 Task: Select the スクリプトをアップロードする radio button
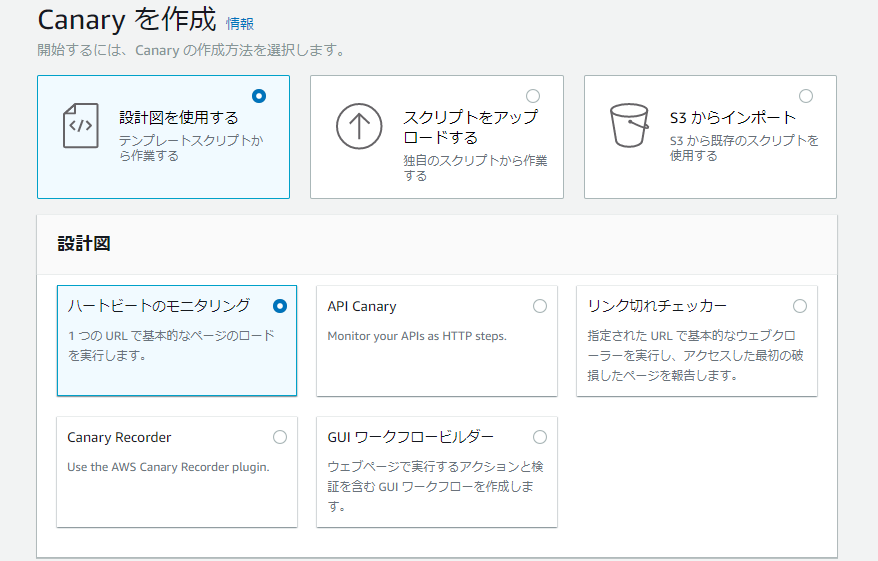click(x=533, y=96)
